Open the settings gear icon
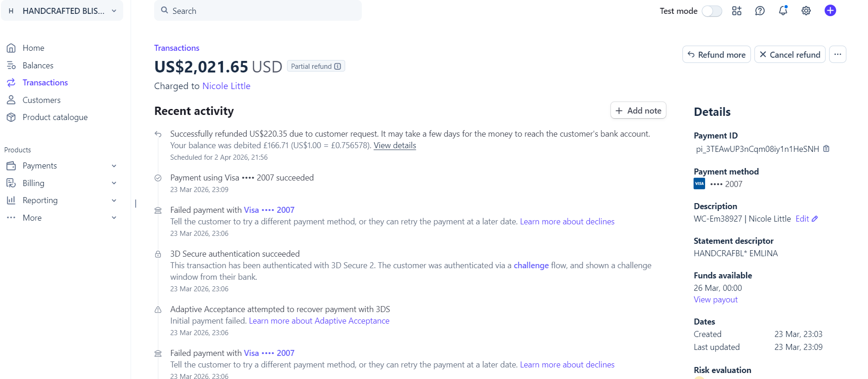Viewport: 868px width, 379px height. [806, 11]
